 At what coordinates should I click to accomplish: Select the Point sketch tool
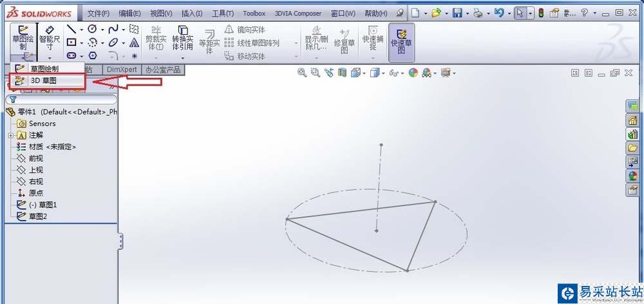(134, 55)
